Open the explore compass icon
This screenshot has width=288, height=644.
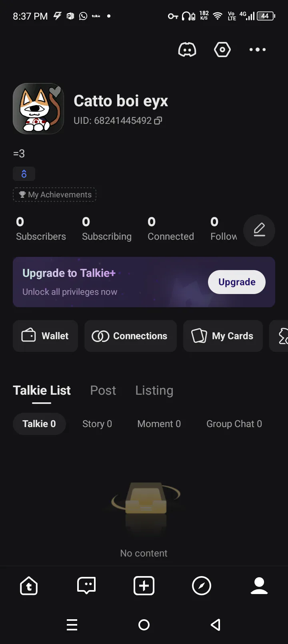[202, 586]
